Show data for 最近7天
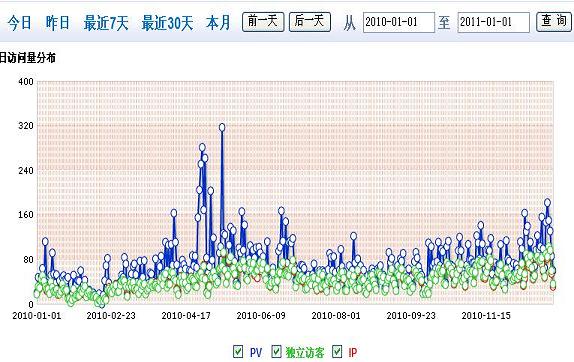 point(106,23)
